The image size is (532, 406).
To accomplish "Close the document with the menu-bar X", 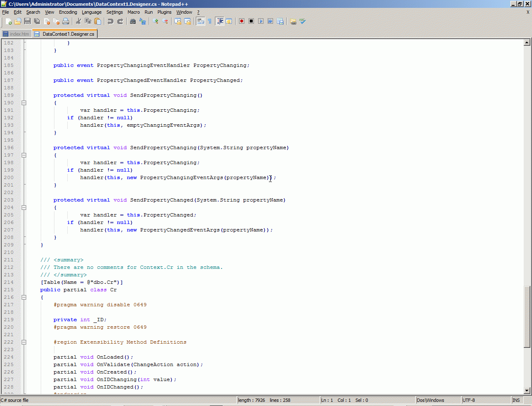I will (528, 12).
